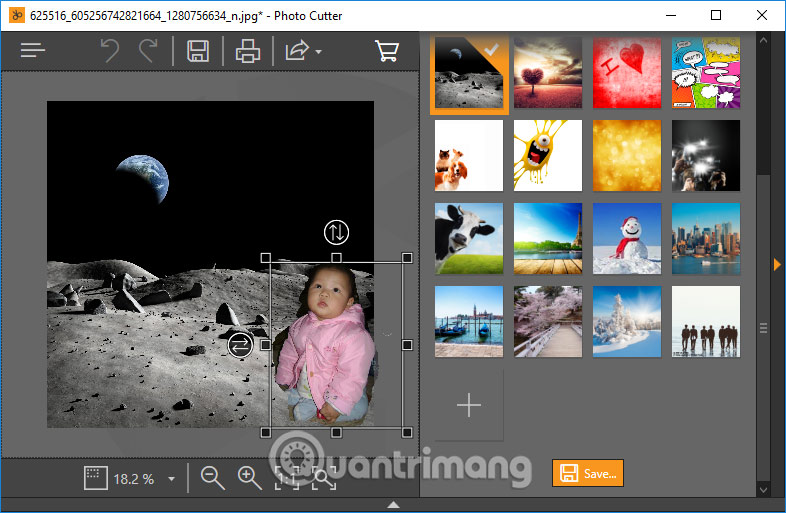Select the moon surface background thumbnail
This screenshot has width=786, height=513.
[x=469, y=73]
